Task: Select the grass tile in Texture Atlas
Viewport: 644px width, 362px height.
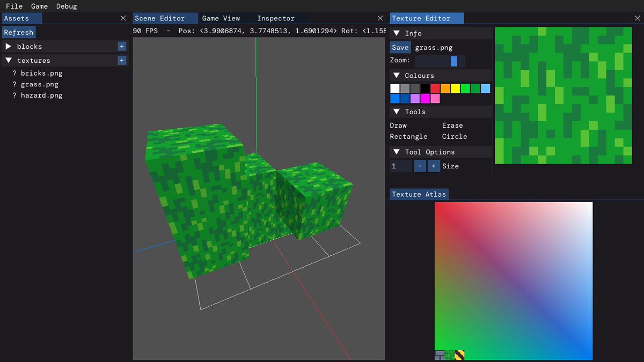Action: 449,355
